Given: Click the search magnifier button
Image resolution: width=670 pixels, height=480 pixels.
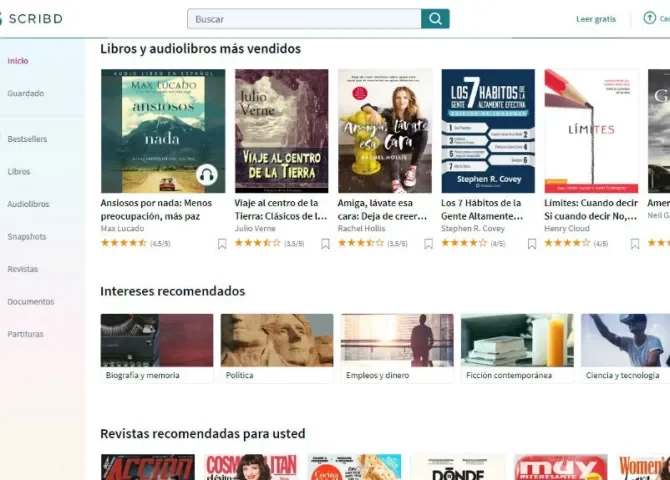Looking at the screenshot, I should pos(435,19).
